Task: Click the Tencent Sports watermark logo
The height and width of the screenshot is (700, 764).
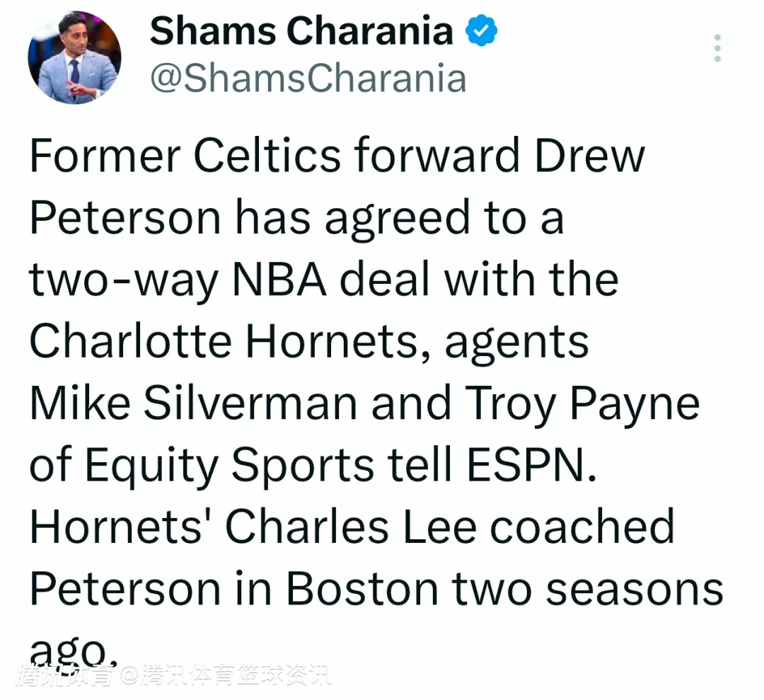Action: click(65, 675)
